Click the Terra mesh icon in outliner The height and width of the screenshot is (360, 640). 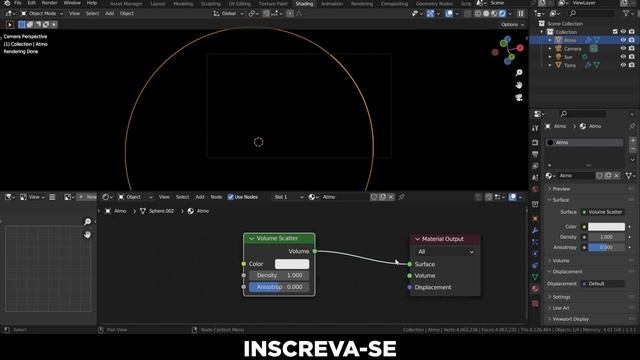[558, 65]
